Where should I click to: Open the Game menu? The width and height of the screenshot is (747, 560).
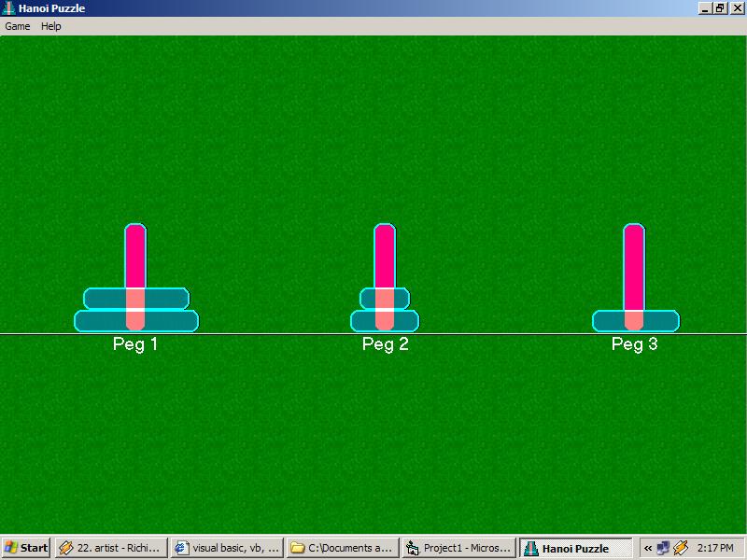pos(18,26)
